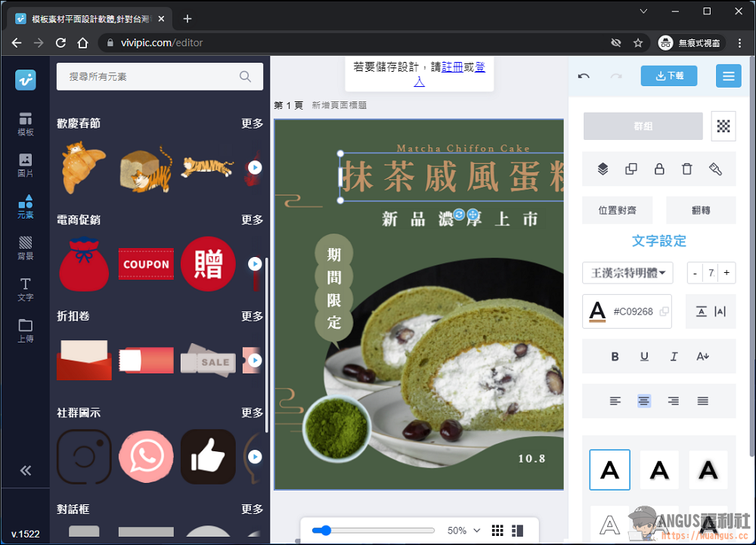
Task: Click the zoom slider handle
Action: (326, 531)
